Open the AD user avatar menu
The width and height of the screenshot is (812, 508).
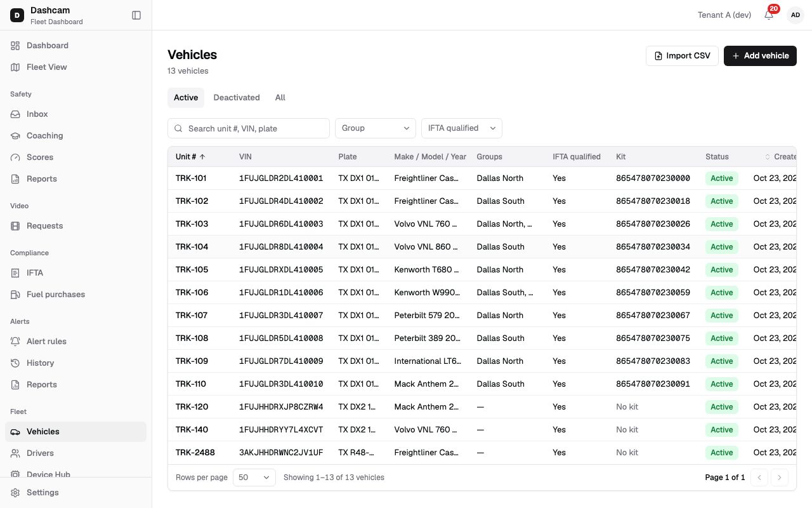coord(796,15)
